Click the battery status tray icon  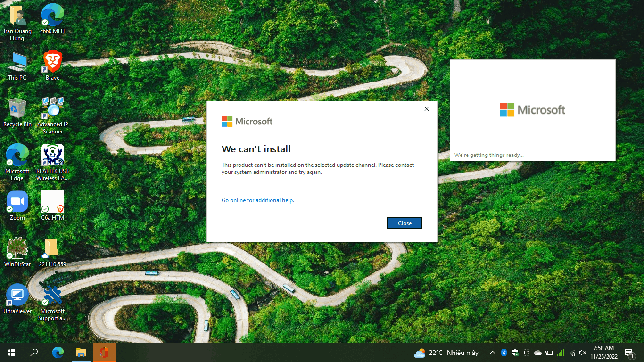point(549,353)
